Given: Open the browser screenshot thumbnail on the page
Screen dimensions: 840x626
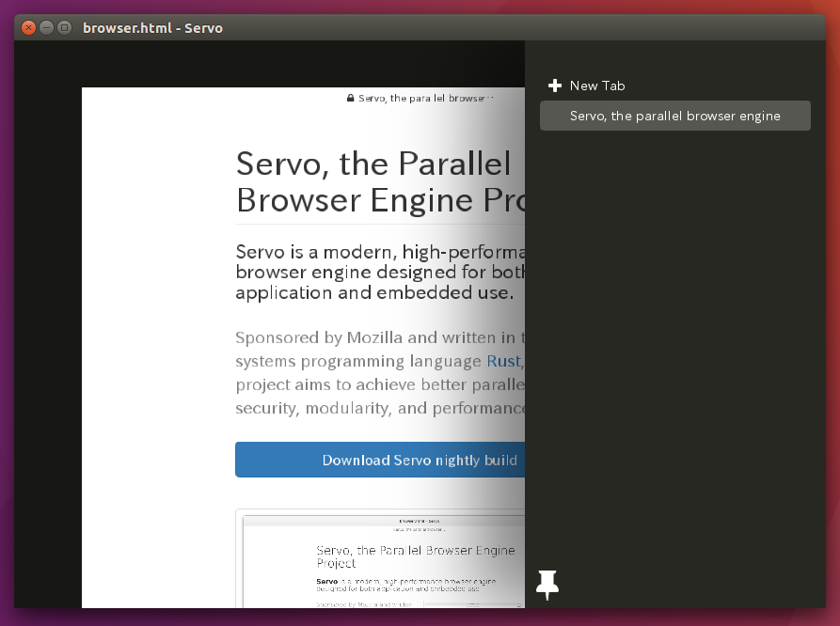Looking at the screenshot, I should tap(380, 558).
